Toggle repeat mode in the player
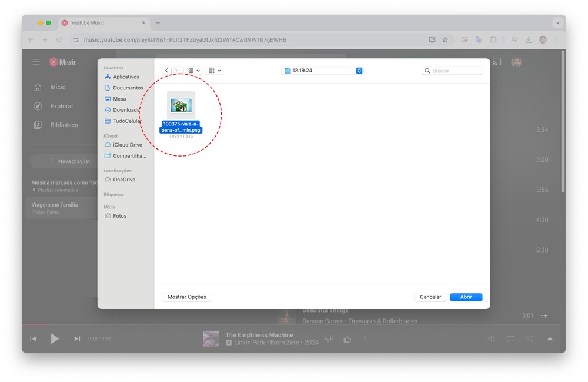588x382 pixels. [510, 338]
